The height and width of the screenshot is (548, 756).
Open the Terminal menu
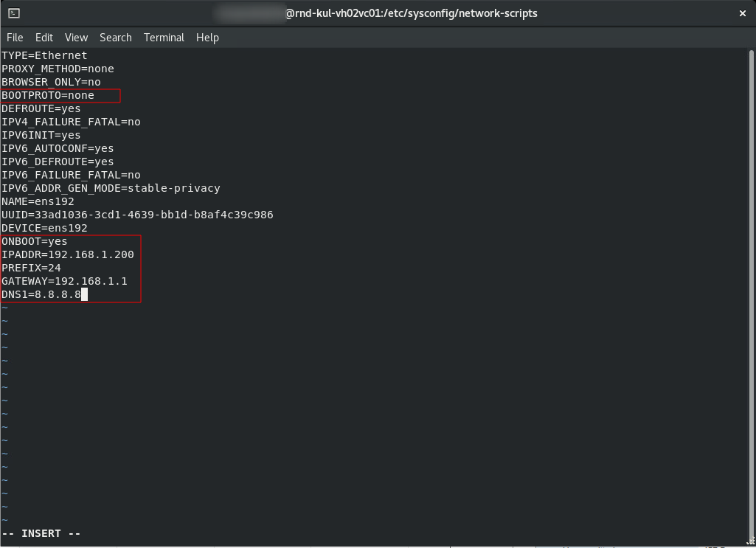[164, 38]
